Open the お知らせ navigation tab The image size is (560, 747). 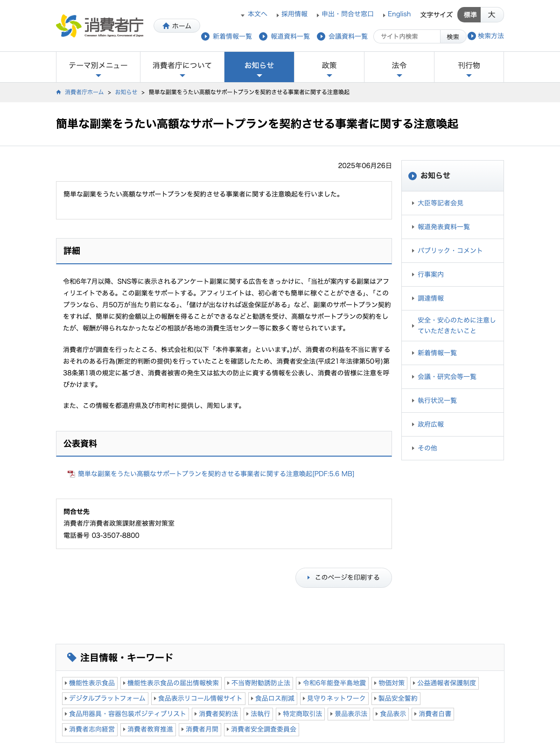(259, 67)
